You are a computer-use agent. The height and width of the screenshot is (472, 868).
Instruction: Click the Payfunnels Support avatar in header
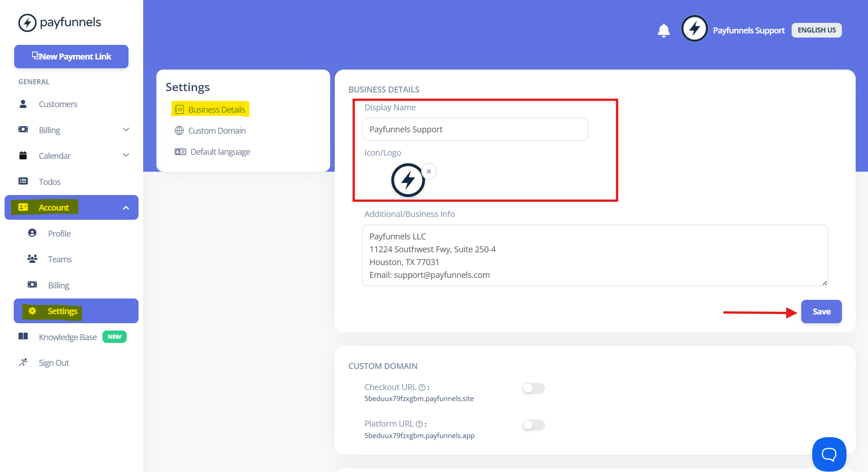[695, 28]
